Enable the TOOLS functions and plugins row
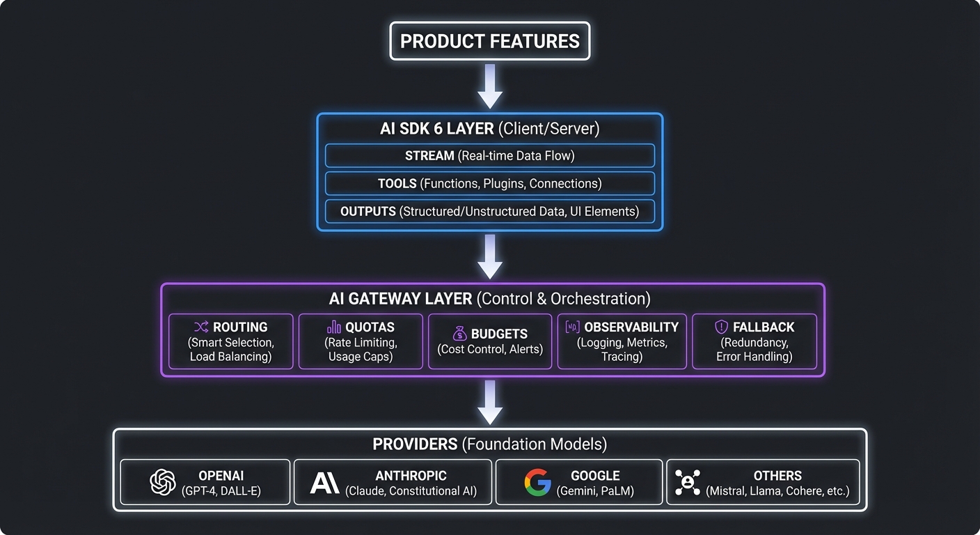This screenshot has height=535, width=980. 490,183
